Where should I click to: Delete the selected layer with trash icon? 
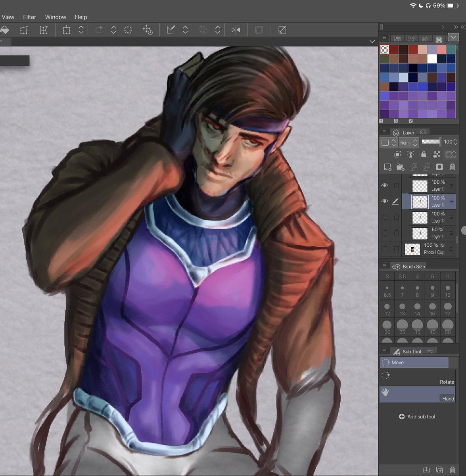click(x=453, y=167)
